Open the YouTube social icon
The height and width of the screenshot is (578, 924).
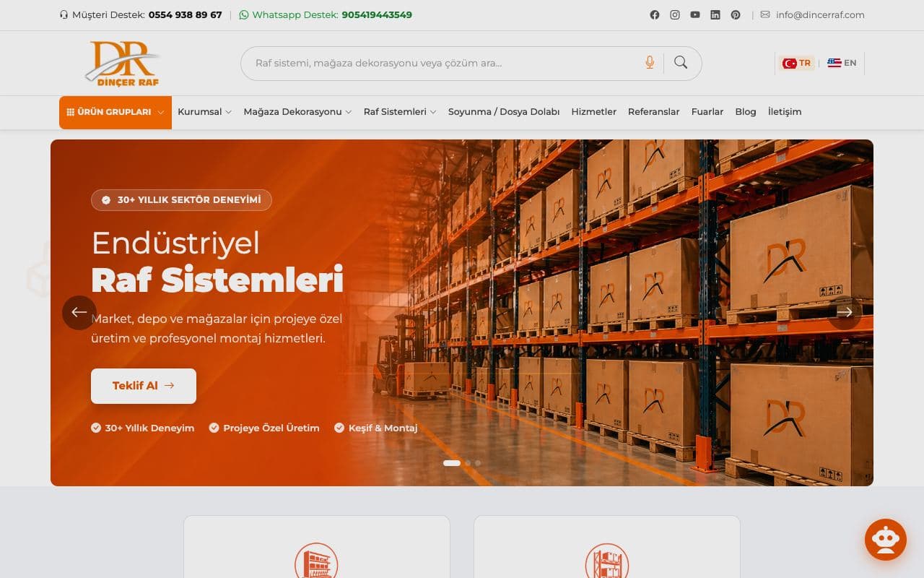click(695, 14)
